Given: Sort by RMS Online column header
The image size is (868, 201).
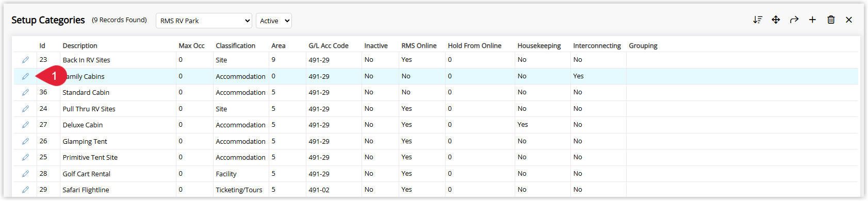Looking at the screenshot, I should tap(419, 45).
